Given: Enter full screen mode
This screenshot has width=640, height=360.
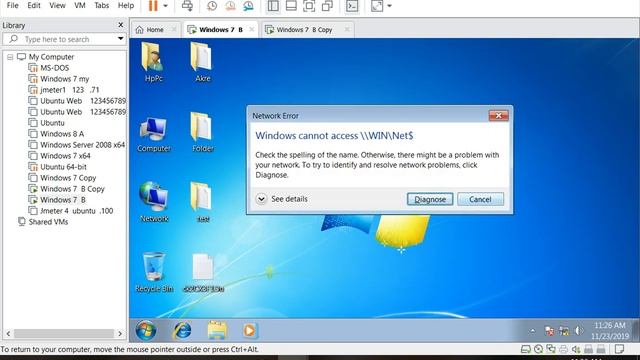Looking at the screenshot, I should (309, 6).
